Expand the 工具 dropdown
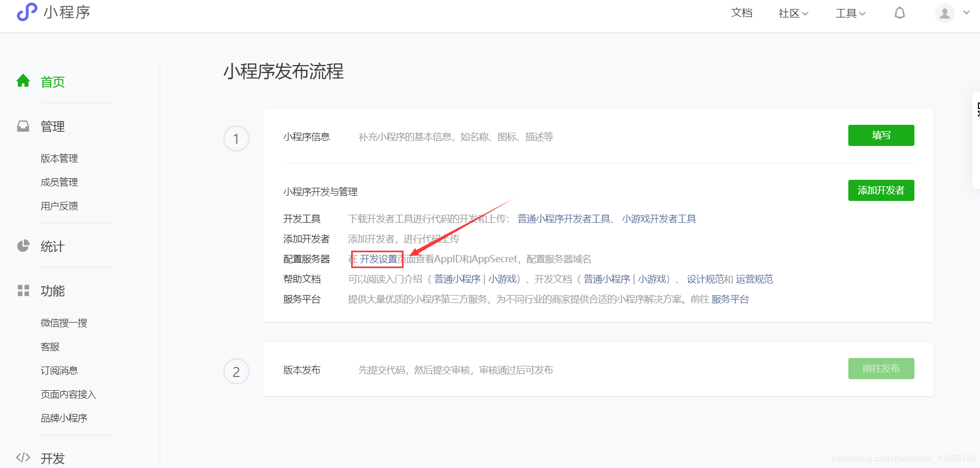980x468 pixels. click(850, 13)
